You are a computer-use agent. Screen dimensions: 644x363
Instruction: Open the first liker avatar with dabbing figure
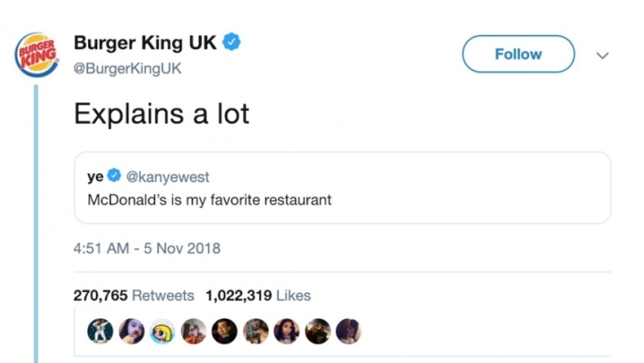100,332
